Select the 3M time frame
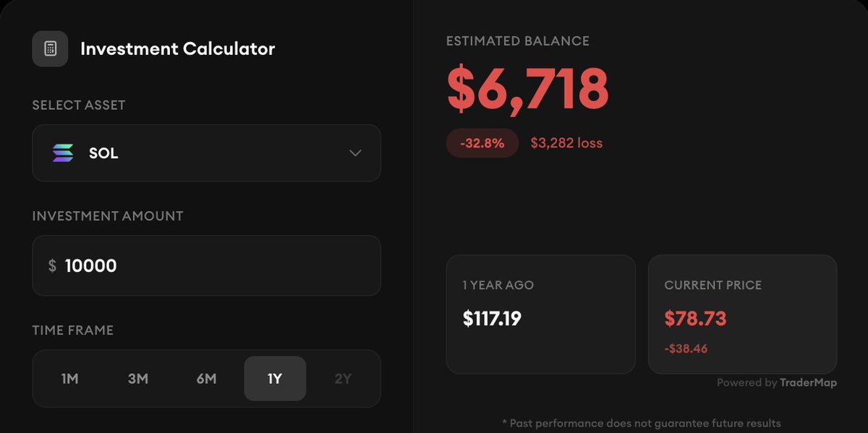 point(138,379)
